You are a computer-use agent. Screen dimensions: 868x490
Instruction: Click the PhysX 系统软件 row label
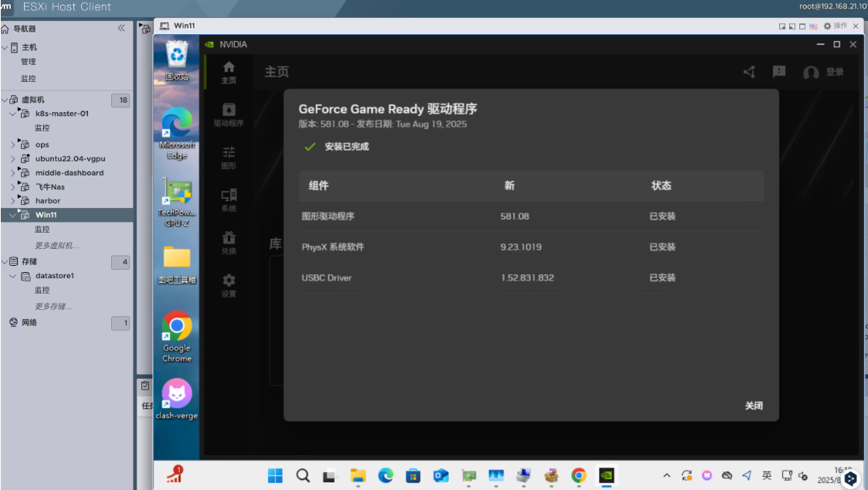pos(333,247)
